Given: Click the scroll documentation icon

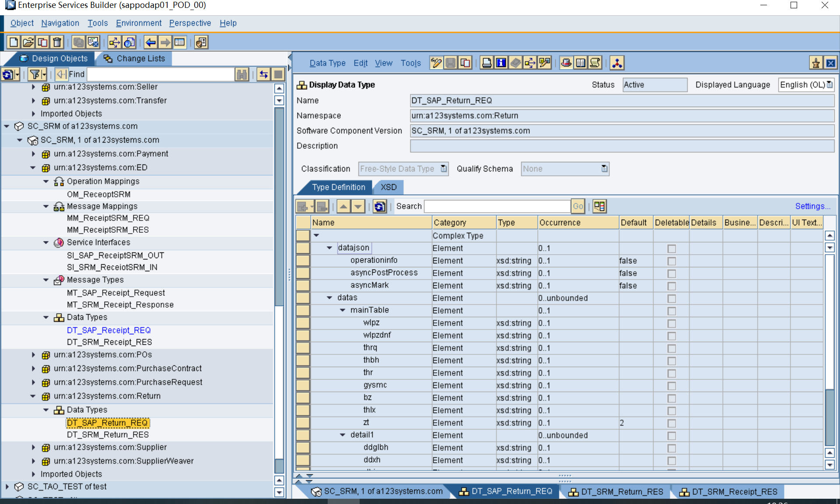Looking at the screenshot, I should coord(595,63).
